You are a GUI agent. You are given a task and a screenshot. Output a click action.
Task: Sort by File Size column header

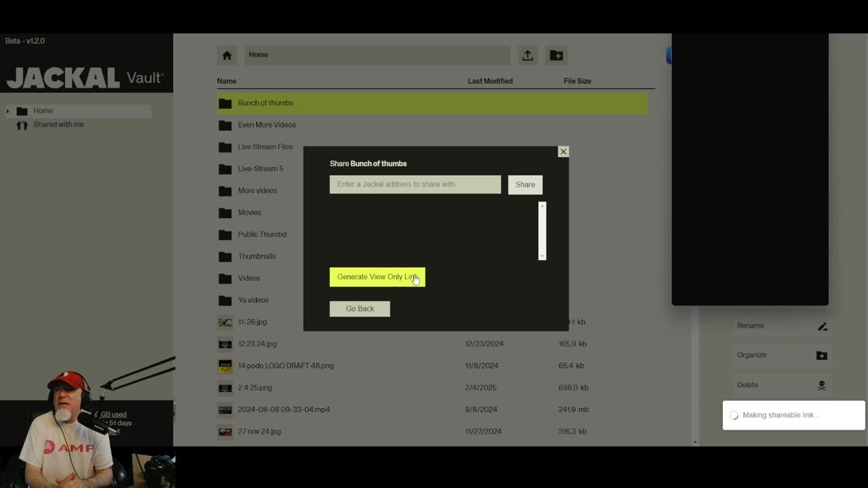[577, 81]
